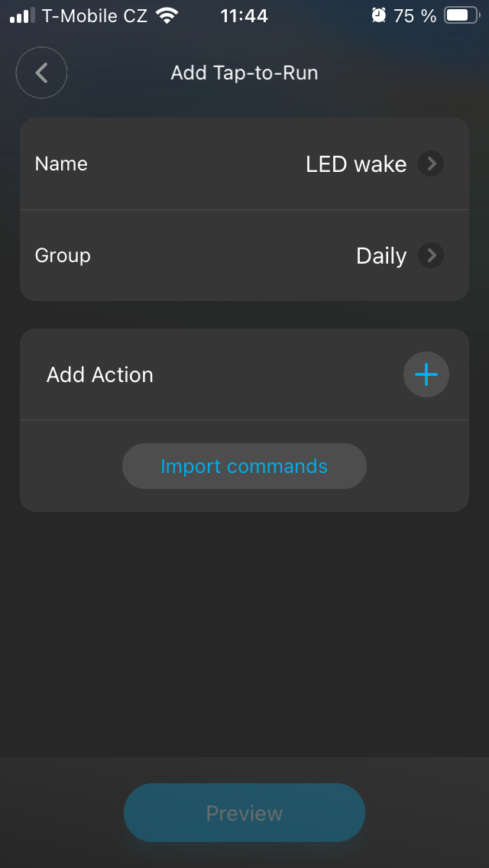
Task: Tap the Wi-Fi icon in status bar
Action: point(167,15)
